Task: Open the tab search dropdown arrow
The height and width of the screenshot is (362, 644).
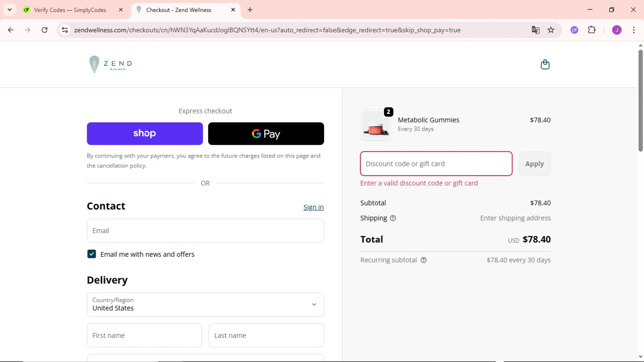Action: (x=9, y=9)
